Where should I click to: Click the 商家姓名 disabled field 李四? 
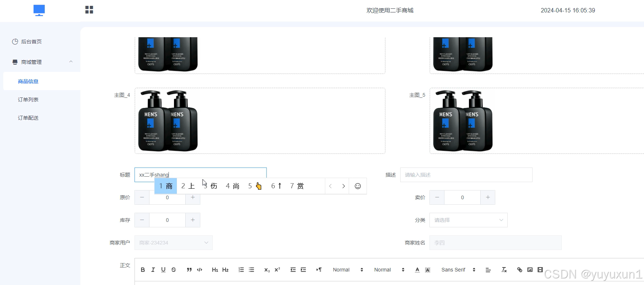(x=495, y=243)
